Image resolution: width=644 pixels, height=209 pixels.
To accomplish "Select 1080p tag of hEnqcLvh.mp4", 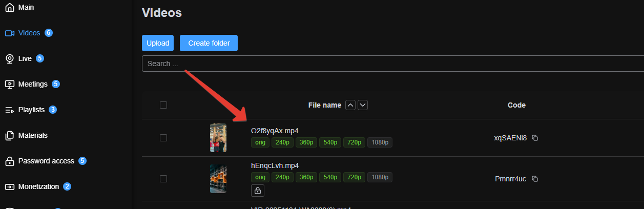I will (x=380, y=177).
